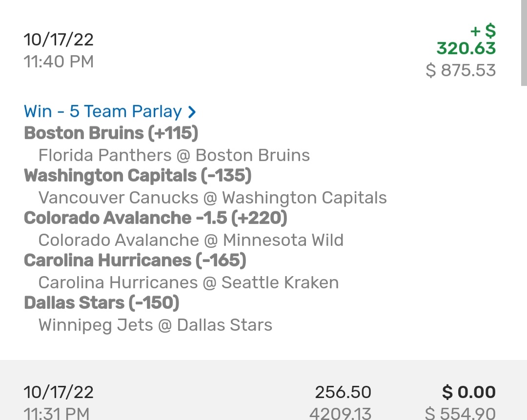Click the 256.50 amount in lower row
The height and width of the screenshot is (420, 527).
click(x=343, y=392)
